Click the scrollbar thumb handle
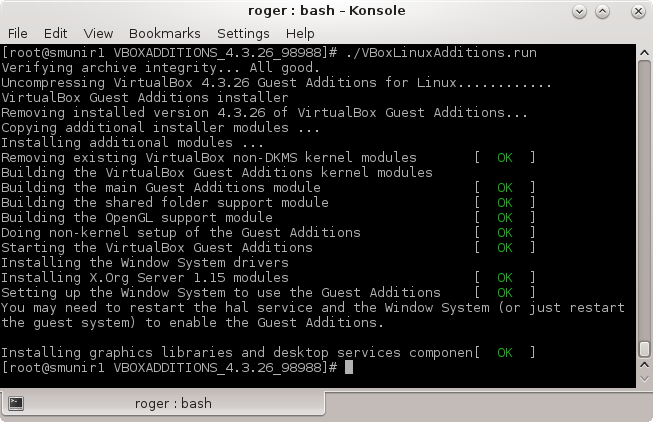Screen dimensions: 653x422 coord(644,349)
